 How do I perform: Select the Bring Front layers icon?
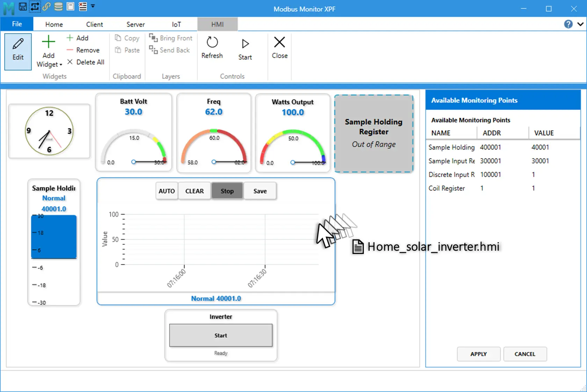154,38
